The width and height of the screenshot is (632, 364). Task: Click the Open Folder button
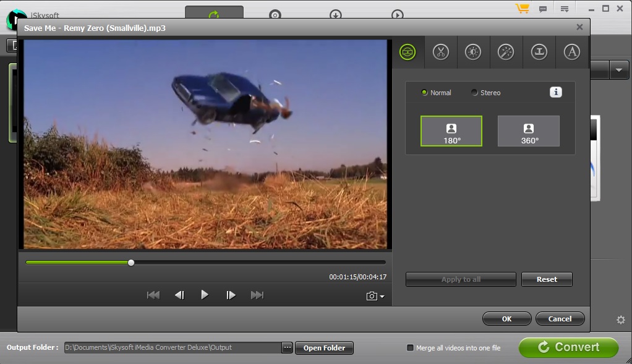324,348
